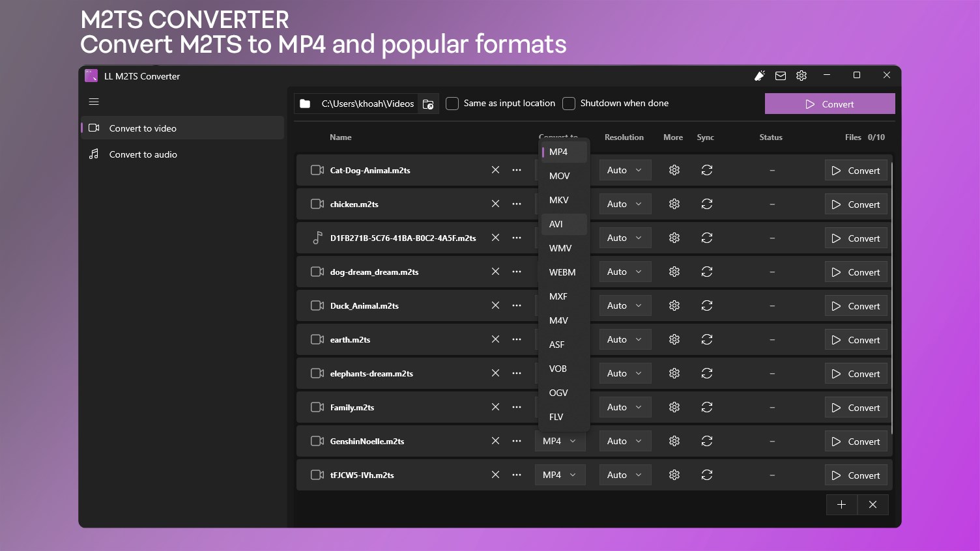Click sync icon for chicken.m2ts row
The width and height of the screenshot is (980, 551).
pyautogui.click(x=707, y=204)
